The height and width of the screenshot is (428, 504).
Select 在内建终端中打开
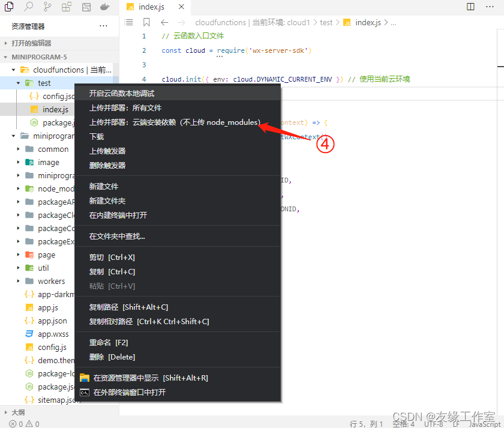[178, 215]
